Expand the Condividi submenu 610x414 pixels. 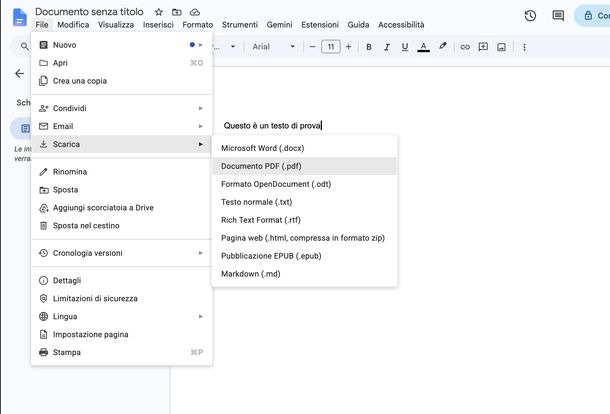[121, 108]
